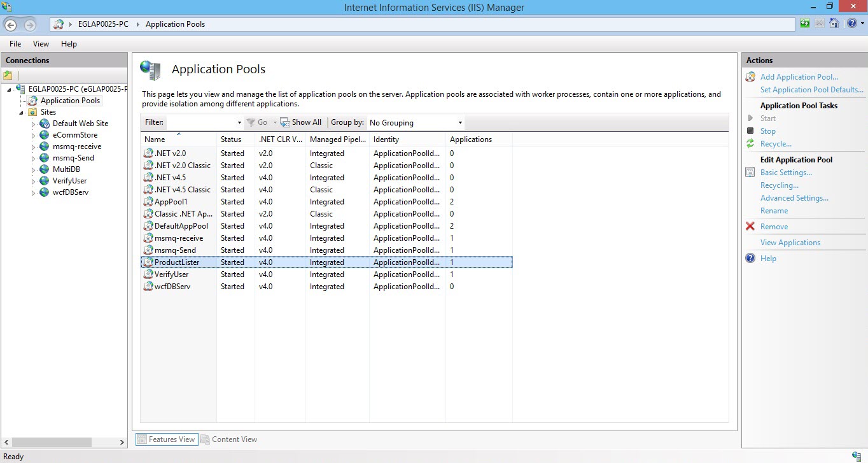Select the .NET v4.5 Classic pool name
This screenshot has height=463, width=868.
pos(183,190)
